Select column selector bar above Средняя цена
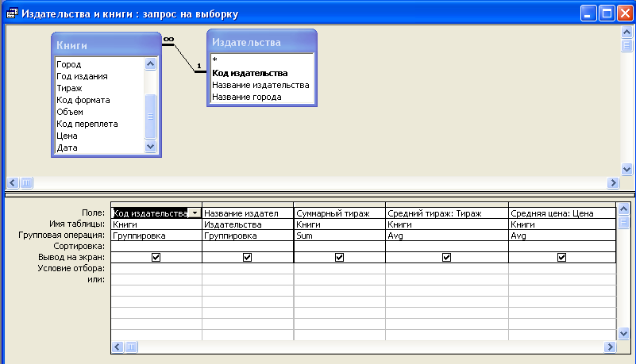This screenshot has width=636, height=364. tap(562, 205)
